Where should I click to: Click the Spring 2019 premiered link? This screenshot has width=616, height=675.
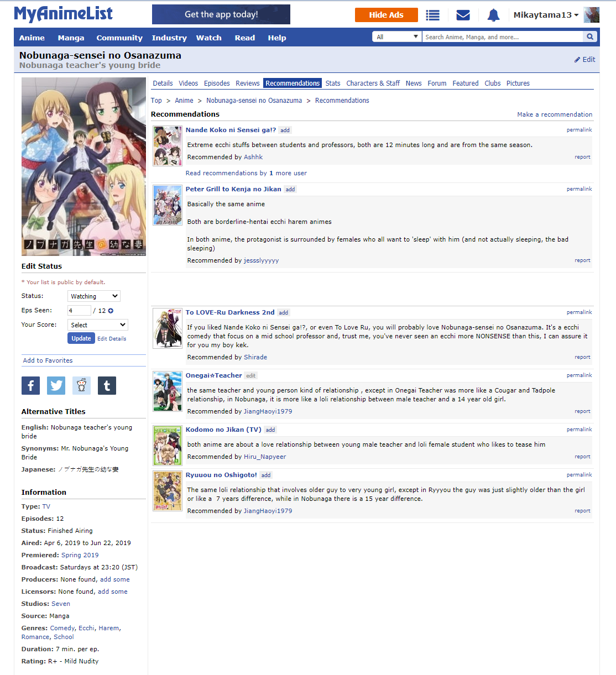coord(80,555)
